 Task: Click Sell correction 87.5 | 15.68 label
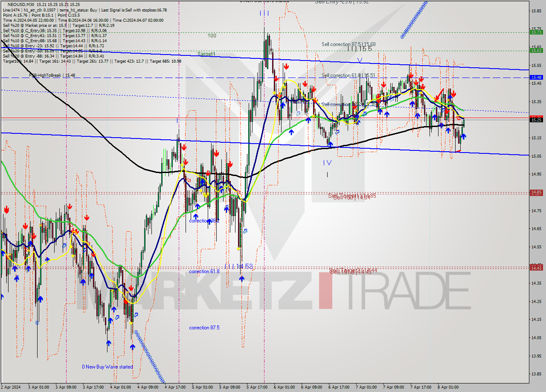click(349, 44)
